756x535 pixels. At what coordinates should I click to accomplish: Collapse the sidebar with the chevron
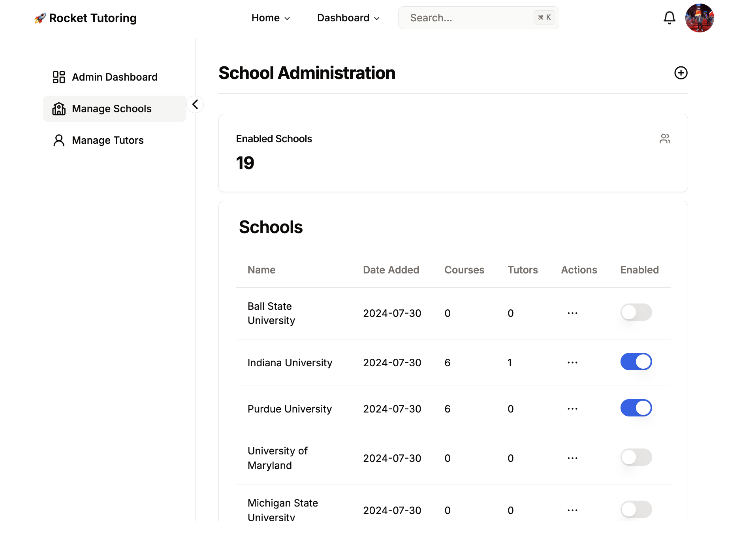[195, 104]
